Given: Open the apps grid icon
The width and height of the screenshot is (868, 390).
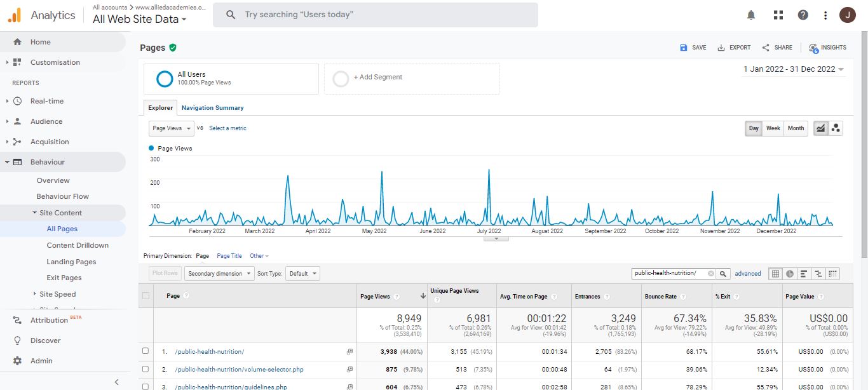Looking at the screenshot, I should point(778,15).
